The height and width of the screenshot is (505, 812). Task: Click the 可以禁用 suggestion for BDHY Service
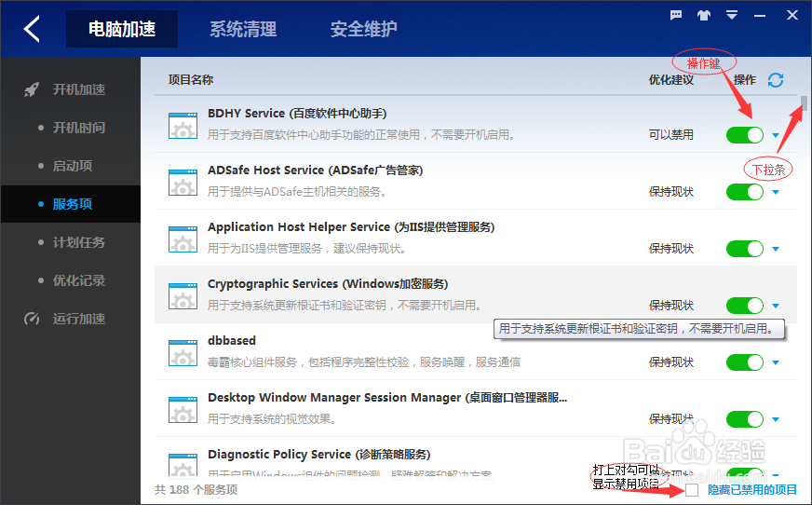671,135
